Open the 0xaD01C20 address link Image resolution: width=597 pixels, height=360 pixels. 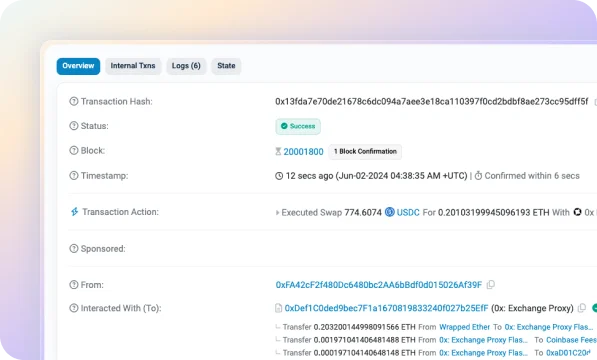pos(568,353)
